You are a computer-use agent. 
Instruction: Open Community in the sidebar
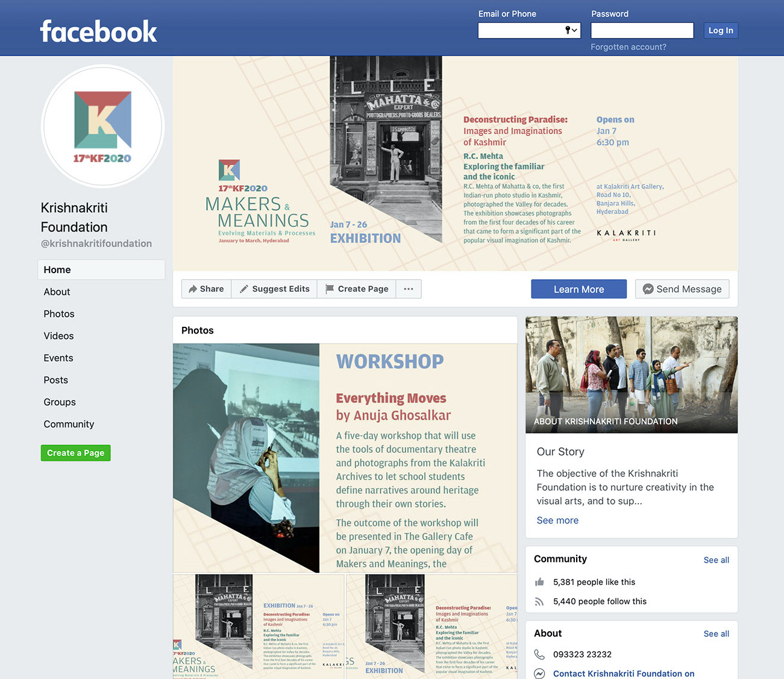69,425
